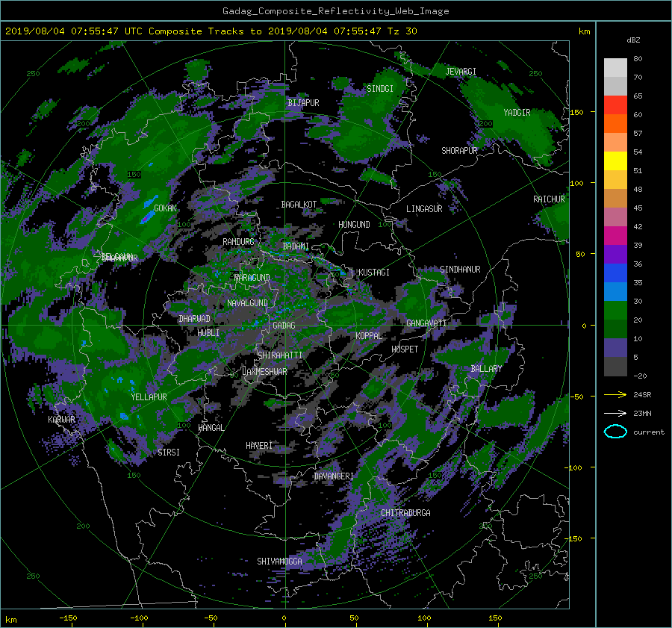Click the white 23MN track arrow legend
This screenshot has height=628, width=672.
click(x=615, y=413)
